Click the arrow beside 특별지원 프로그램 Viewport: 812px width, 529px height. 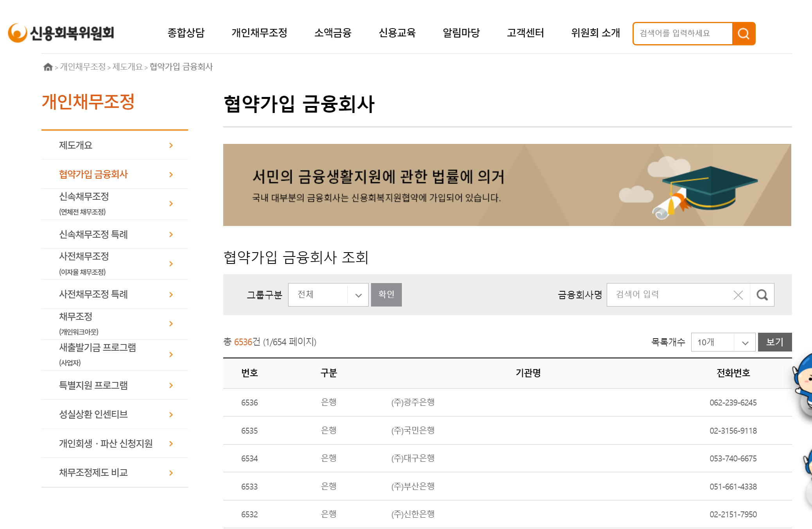click(171, 386)
